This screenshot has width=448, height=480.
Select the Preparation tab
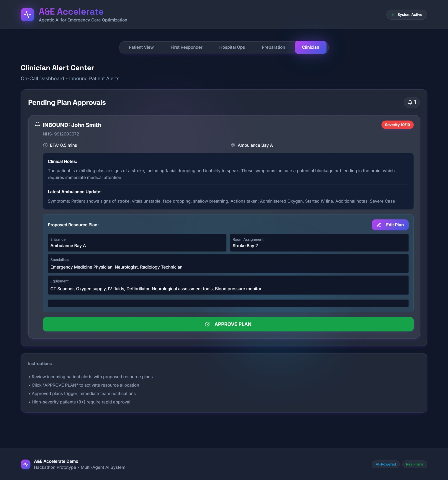(x=273, y=47)
